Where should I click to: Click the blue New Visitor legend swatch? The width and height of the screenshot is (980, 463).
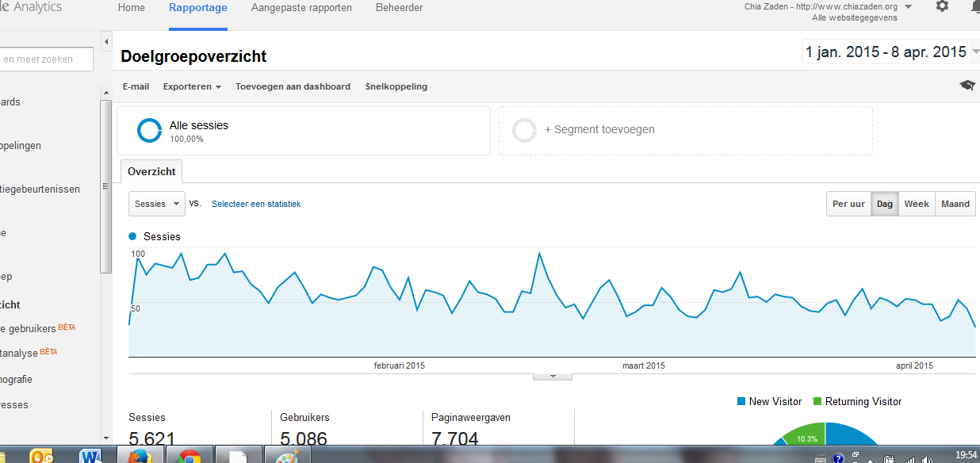(x=741, y=402)
